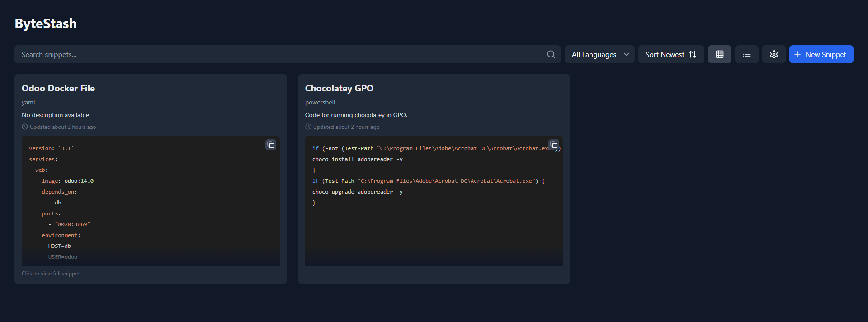Open the All Languages filter dropdown
This screenshot has height=322, width=868.
tap(599, 54)
